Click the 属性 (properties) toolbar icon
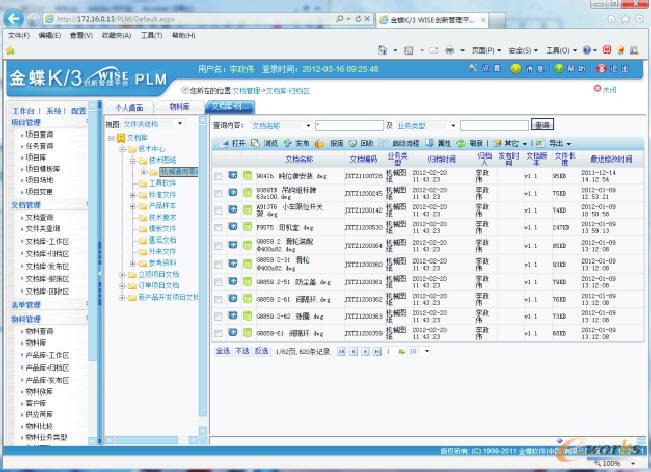This screenshot has width=651, height=472. point(429,143)
